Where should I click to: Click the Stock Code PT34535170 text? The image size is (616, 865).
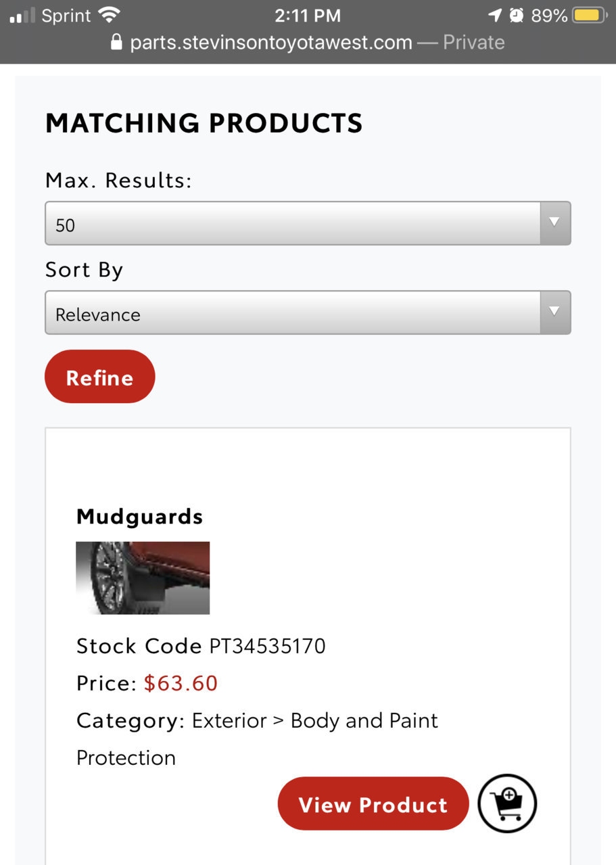(x=201, y=646)
